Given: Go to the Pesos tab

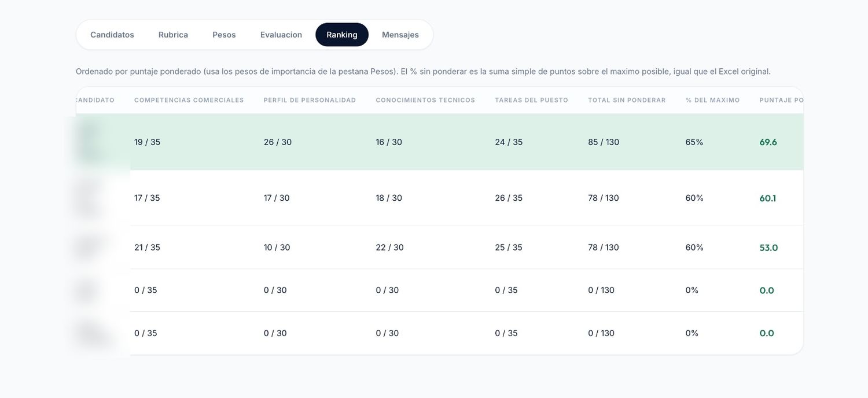Looking at the screenshot, I should [x=224, y=35].
